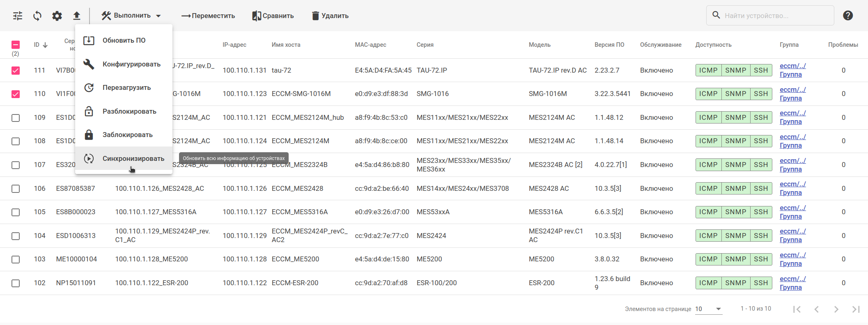This screenshot has width=868, height=325.
Task: Click the upload arrow icon
Action: 77,16
